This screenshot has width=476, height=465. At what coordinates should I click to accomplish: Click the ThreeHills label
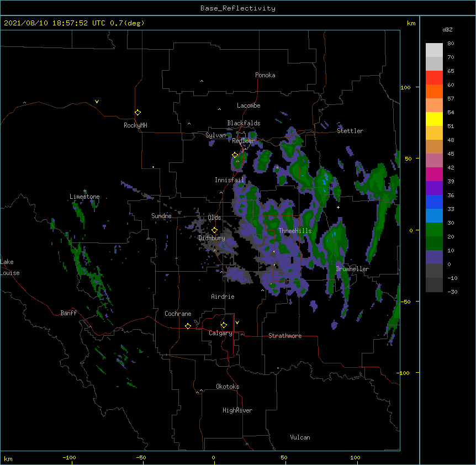[295, 231]
